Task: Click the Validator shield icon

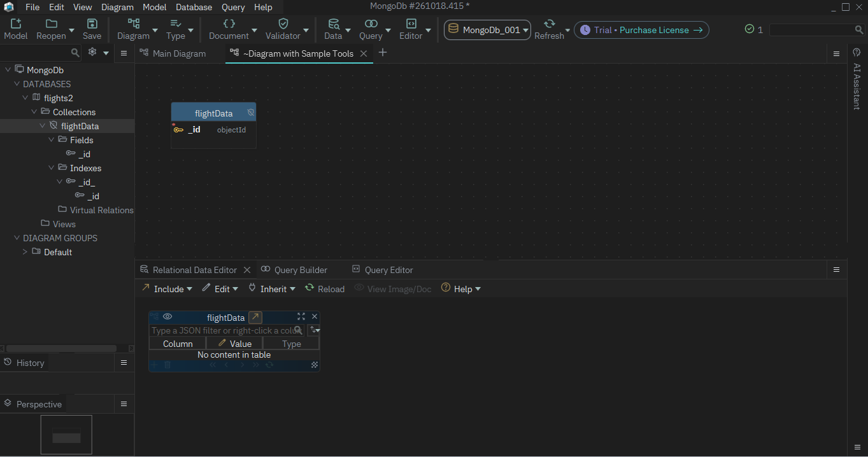Action: click(x=283, y=24)
